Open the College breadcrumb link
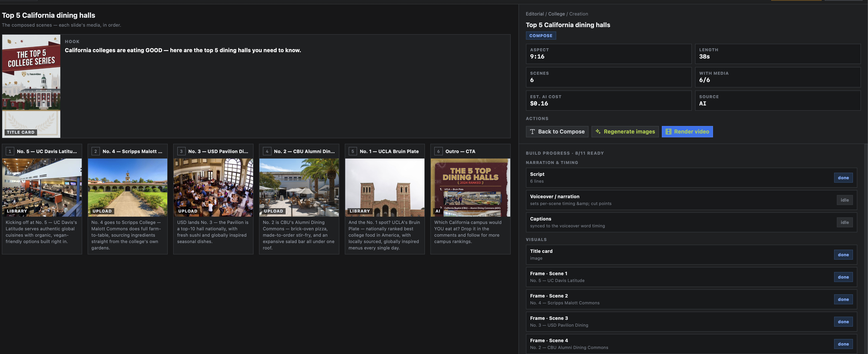Image resolution: width=868 pixels, height=354 pixels. pos(556,14)
